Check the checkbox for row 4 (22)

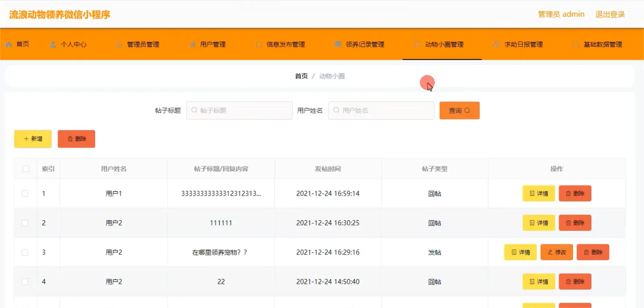click(25, 282)
